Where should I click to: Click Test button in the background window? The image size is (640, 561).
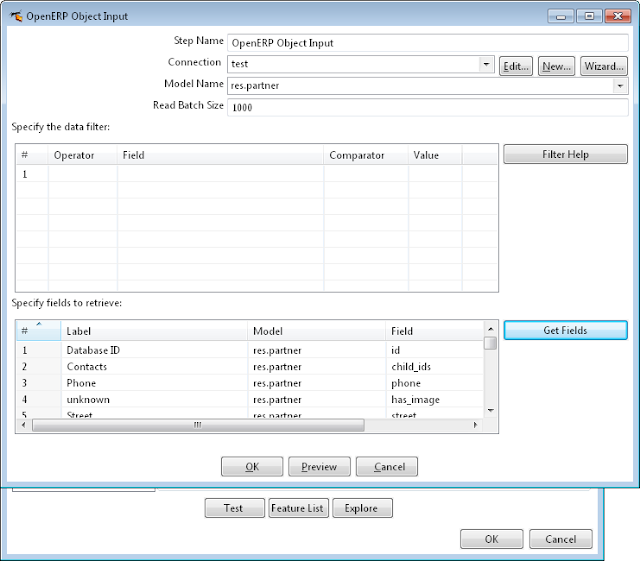[235, 508]
